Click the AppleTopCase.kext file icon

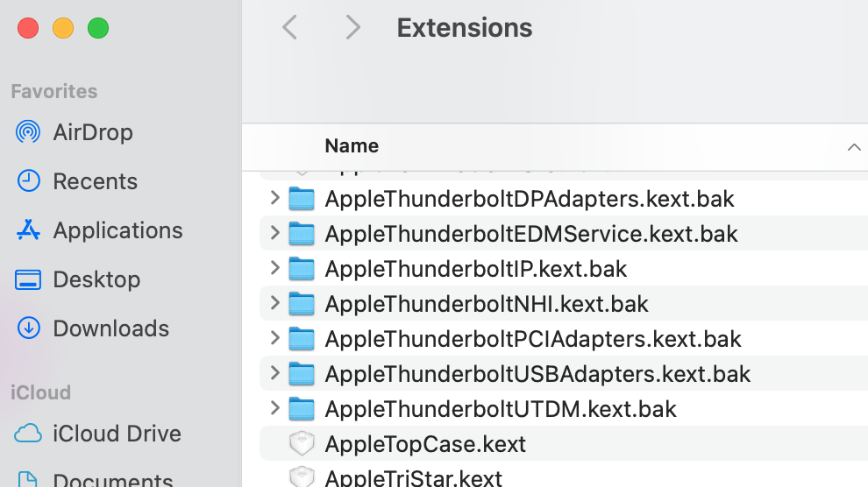point(302,444)
